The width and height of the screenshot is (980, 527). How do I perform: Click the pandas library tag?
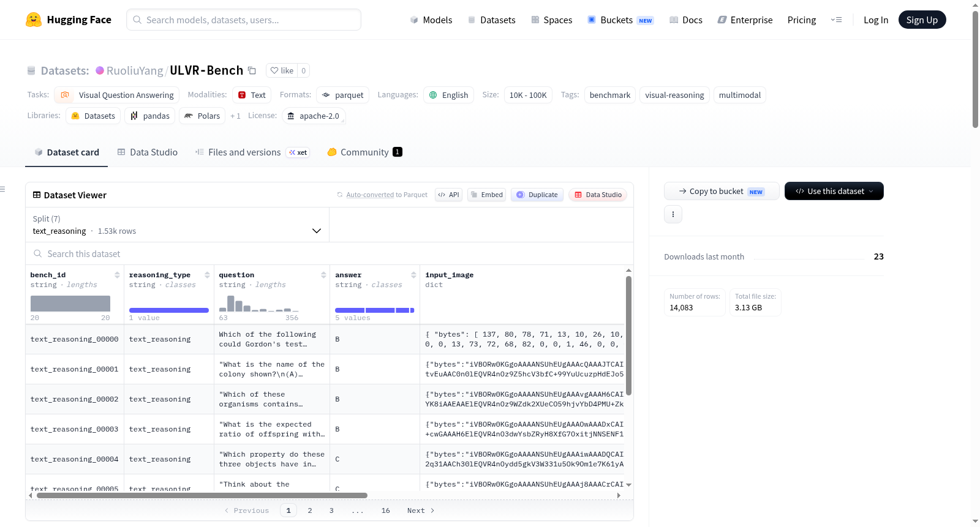(150, 116)
